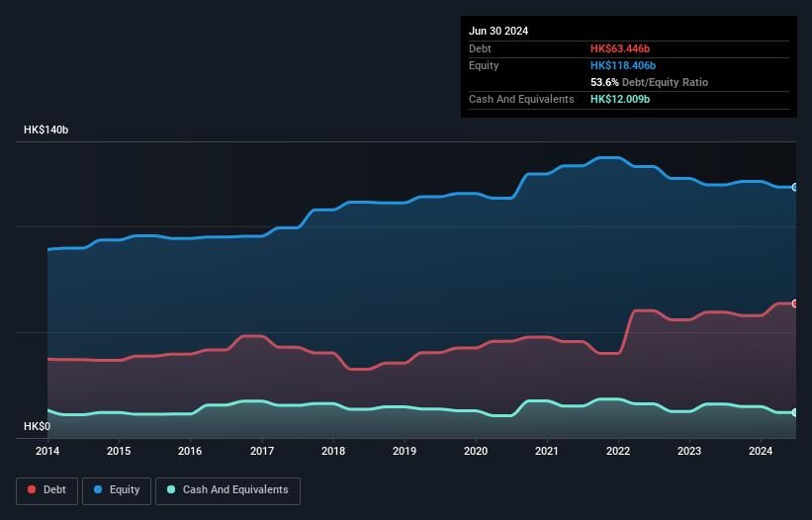Toggle the Debt series in the legend
Viewport: 812px width, 520px height.
(47, 490)
